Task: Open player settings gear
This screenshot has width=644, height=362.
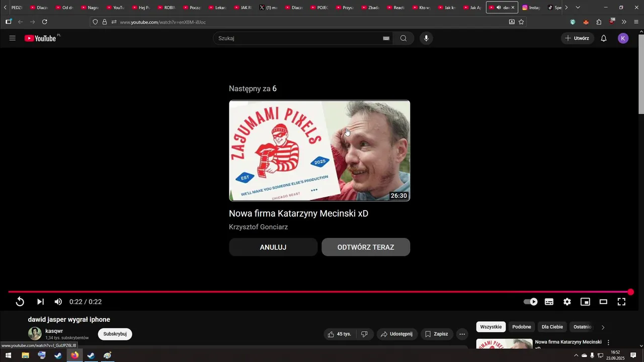Action: tap(567, 302)
